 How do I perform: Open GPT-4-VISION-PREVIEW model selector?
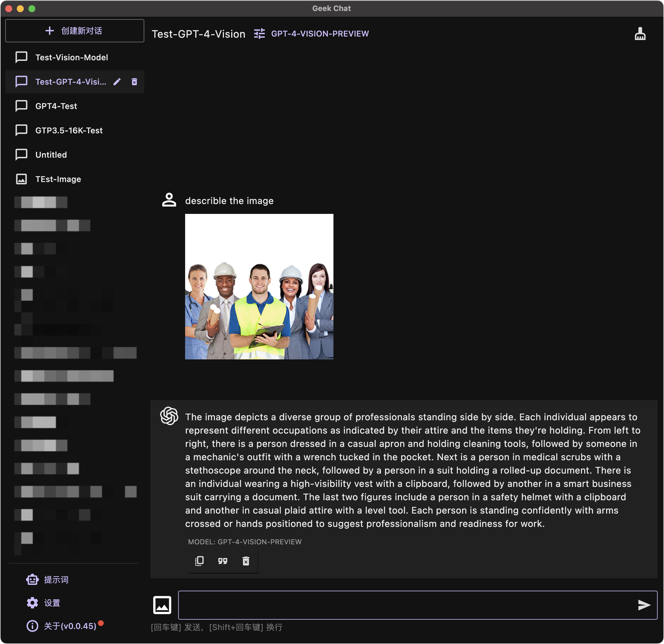point(320,34)
